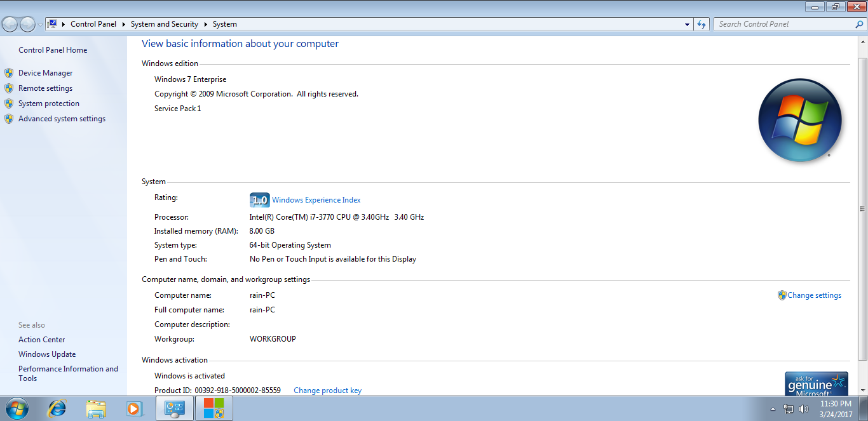Click the Product ID 00392-918-5000002-85559 text
868x421 pixels.
[217, 391]
